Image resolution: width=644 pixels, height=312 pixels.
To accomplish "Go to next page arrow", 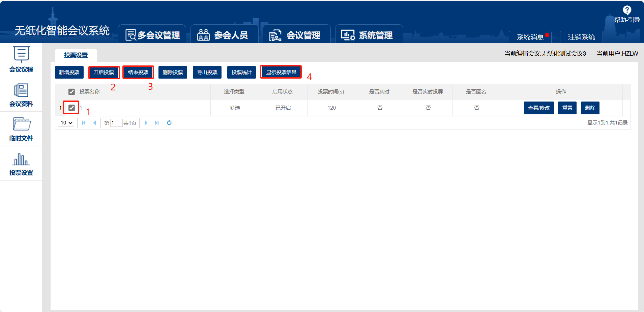I will point(146,123).
